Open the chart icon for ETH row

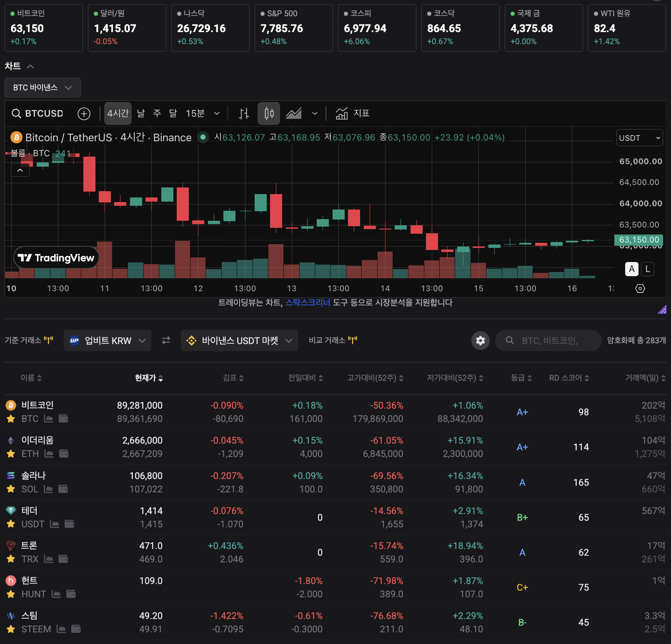[x=49, y=454]
